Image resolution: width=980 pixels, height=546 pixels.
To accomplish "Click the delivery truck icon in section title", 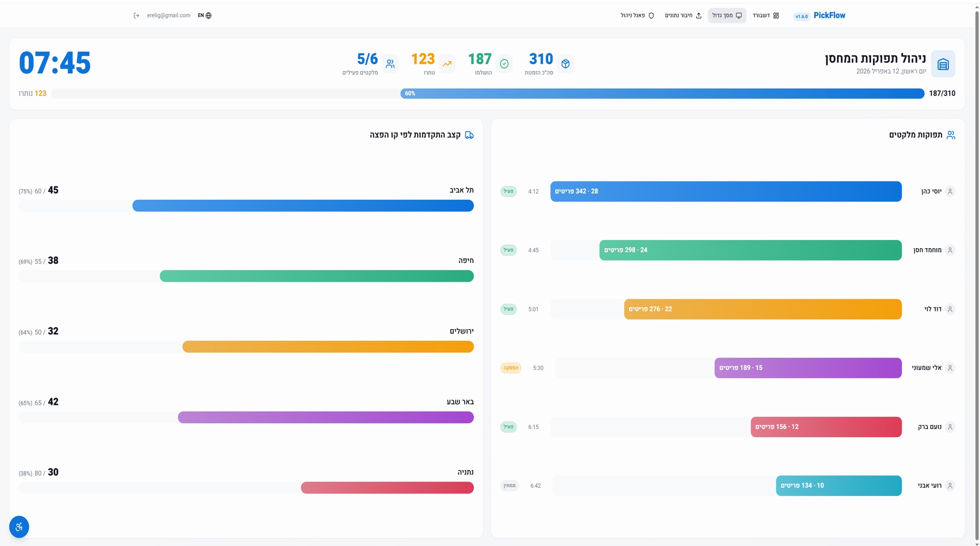I will [x=469, y=135].
